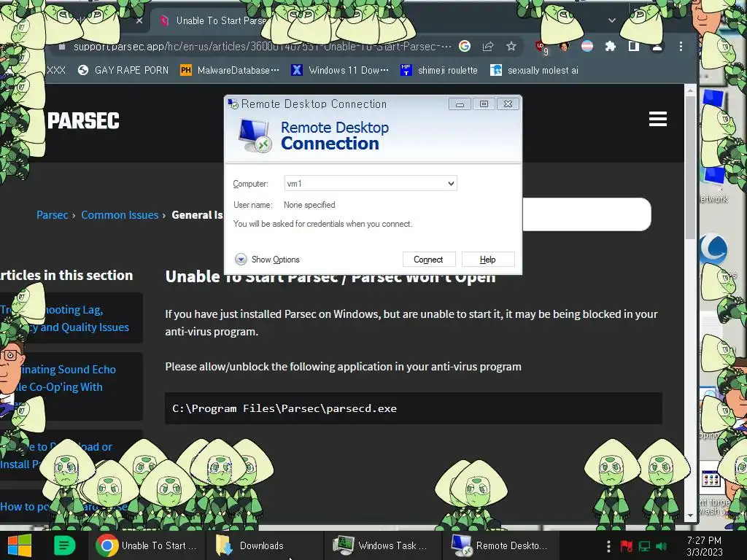The image size is (747, 560).
Task: Click the red flag tray icon
Action: (x=627, y=546)
